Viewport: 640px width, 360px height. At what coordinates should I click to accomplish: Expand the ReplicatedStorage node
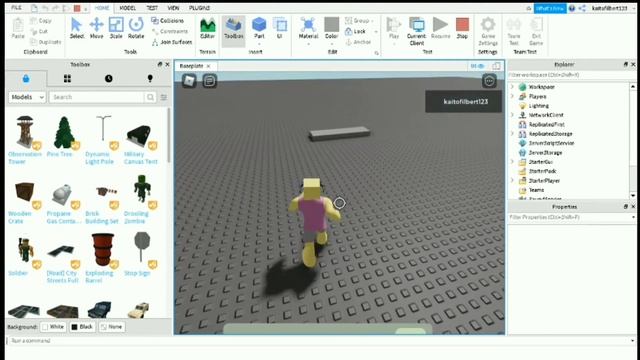tap(513, 134)
